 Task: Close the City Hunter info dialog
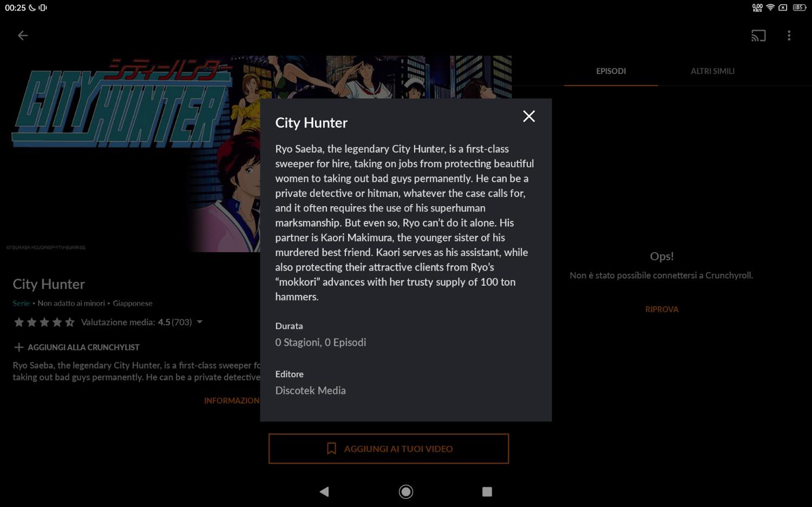[529, 116]
